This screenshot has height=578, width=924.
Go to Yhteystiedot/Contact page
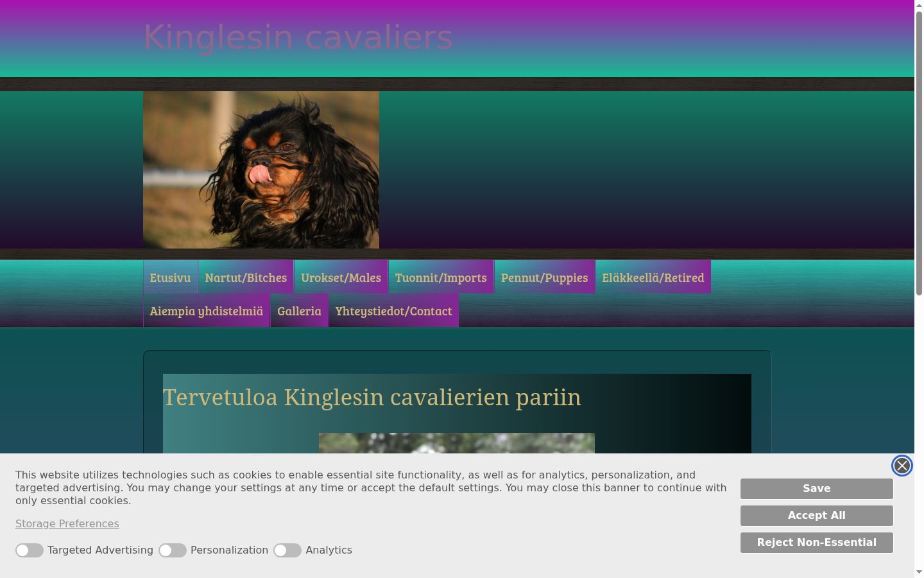click(x=393, y=311)
